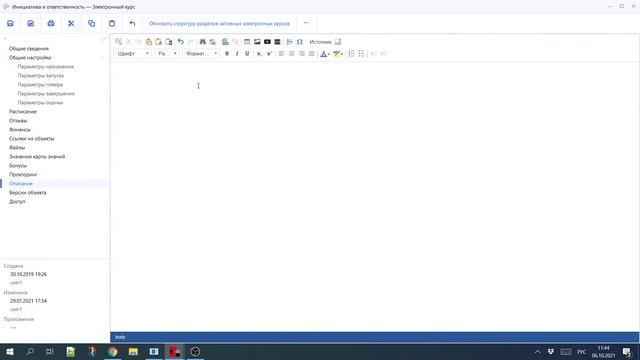Open the Общие сведения section
The width and height of the screenshot is (640, 360).
[x=29, y=49]
